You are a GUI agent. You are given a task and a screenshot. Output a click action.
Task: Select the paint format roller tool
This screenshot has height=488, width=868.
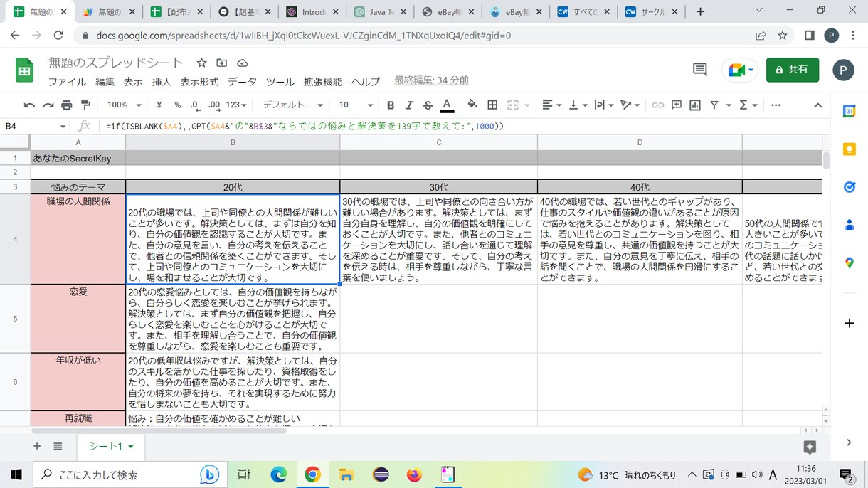coord(85,105)
